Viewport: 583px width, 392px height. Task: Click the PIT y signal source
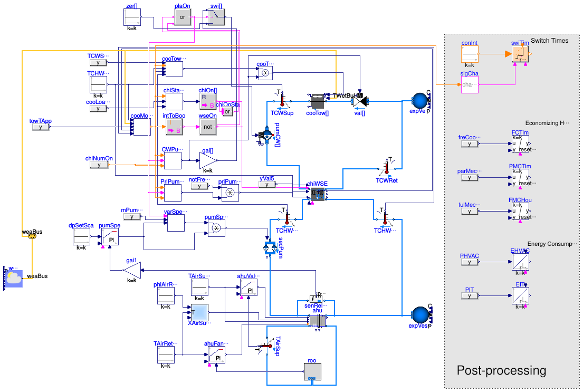point(470,296)
